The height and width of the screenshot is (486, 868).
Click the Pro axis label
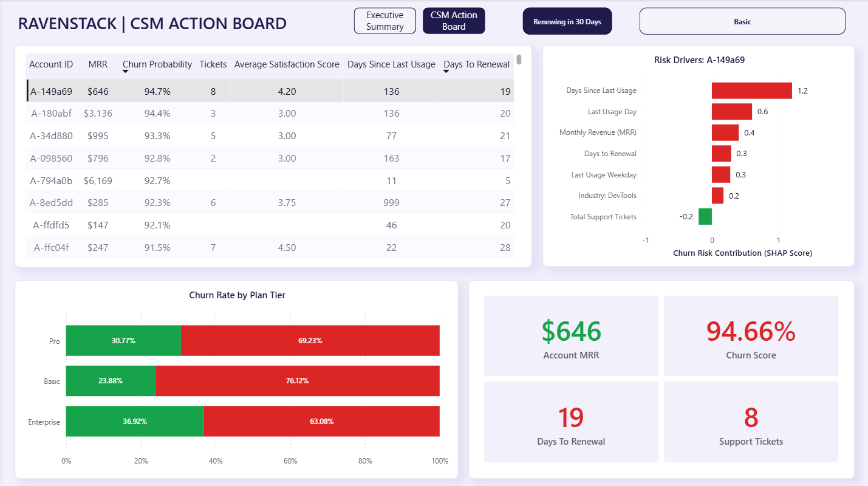click(55, 341)
